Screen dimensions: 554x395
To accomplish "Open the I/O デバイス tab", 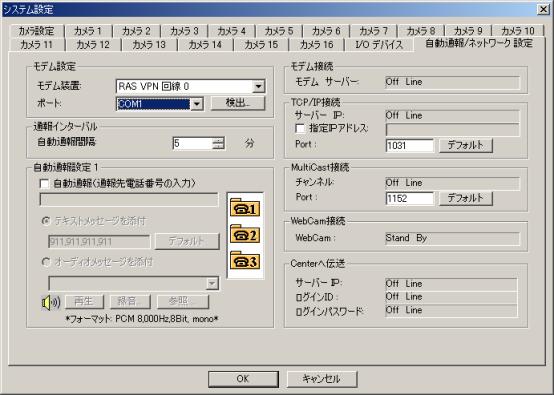I will click(x=379, y=45).
